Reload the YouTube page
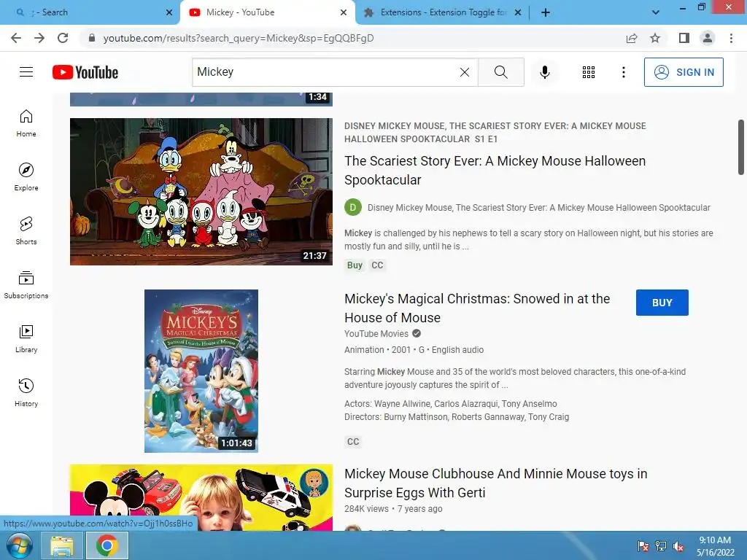This screenshot has width=747, height=560. tap(63, 38)
